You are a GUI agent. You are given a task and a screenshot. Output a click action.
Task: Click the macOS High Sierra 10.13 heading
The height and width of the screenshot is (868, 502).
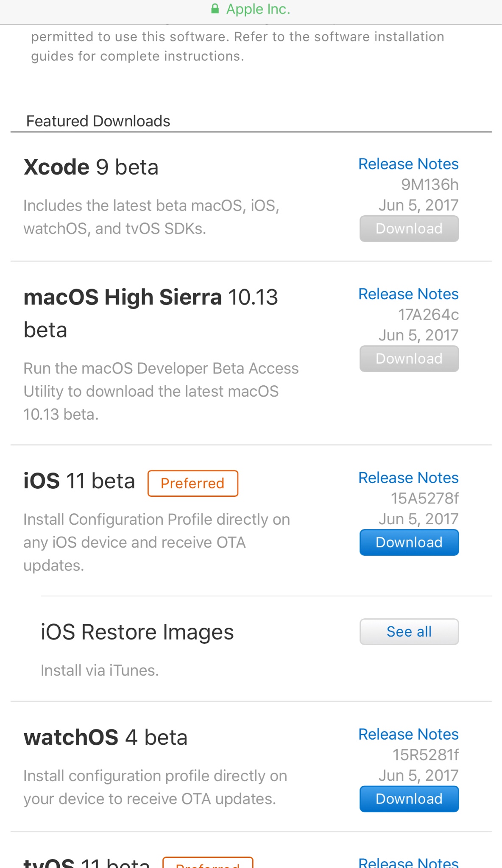[151, 298]
